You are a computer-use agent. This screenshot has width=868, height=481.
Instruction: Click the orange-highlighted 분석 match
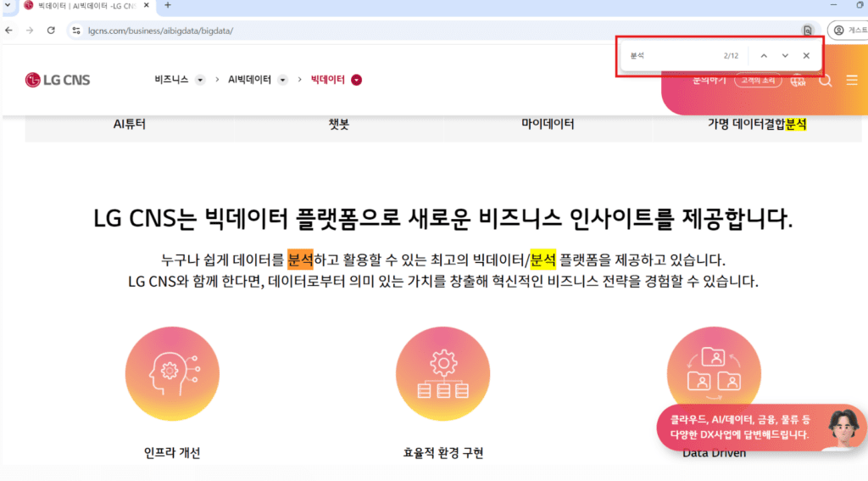click(300, 260)
